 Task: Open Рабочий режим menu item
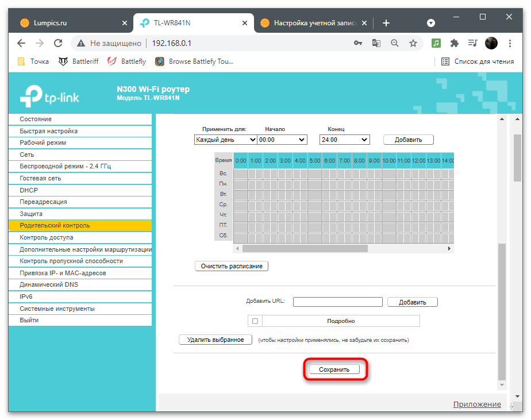point(80,142)
